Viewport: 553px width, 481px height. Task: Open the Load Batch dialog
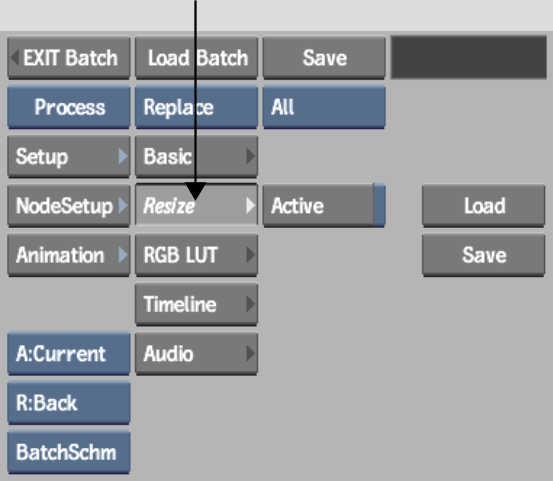click(x=196, y=58)
